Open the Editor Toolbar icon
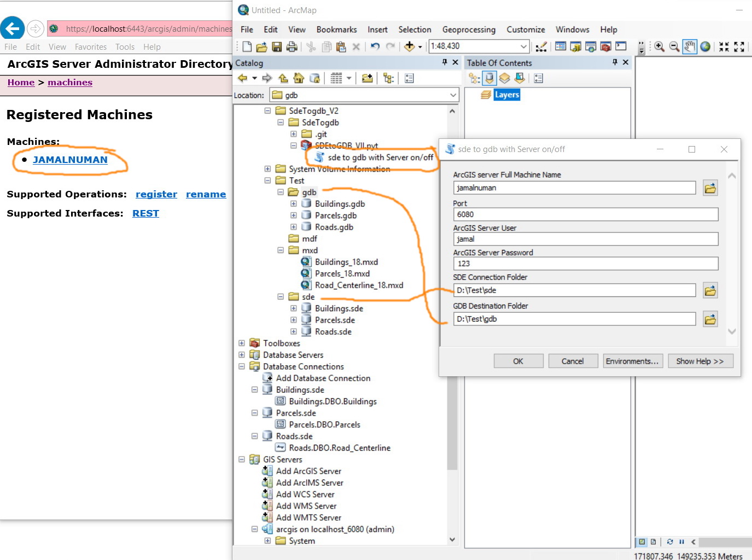This screenshot has width=752, height=560. [x=541, y=46]
